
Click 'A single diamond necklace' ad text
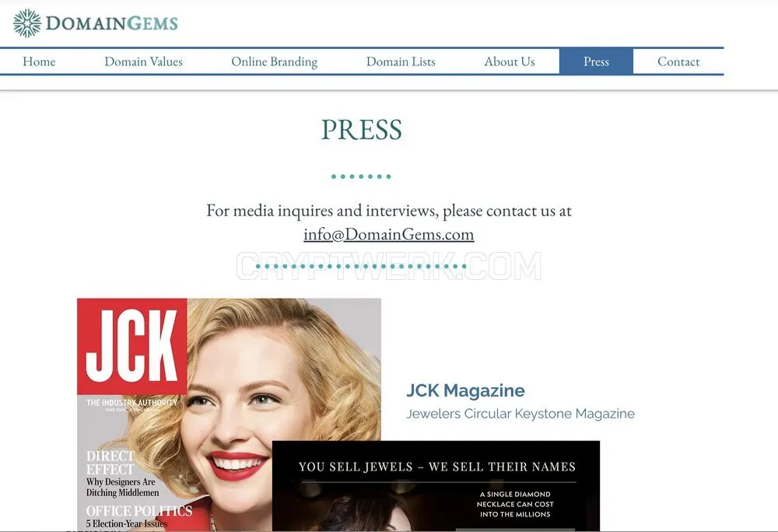coord(515,504)
